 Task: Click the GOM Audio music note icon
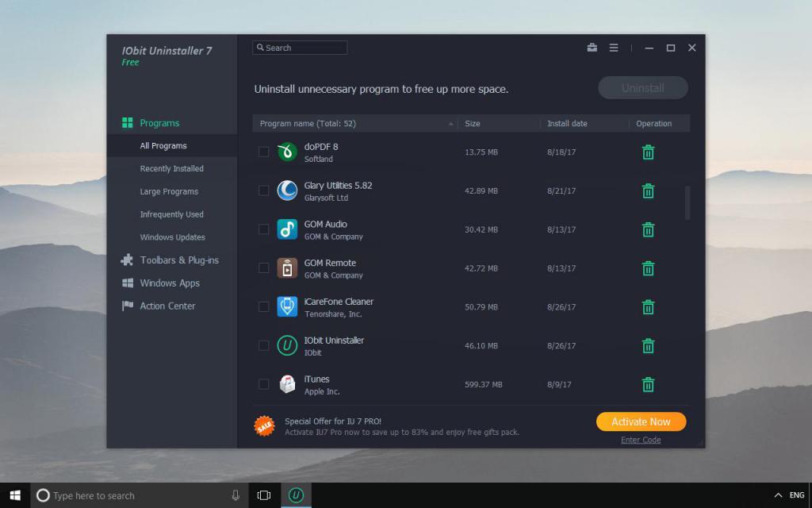pos(287,229)
